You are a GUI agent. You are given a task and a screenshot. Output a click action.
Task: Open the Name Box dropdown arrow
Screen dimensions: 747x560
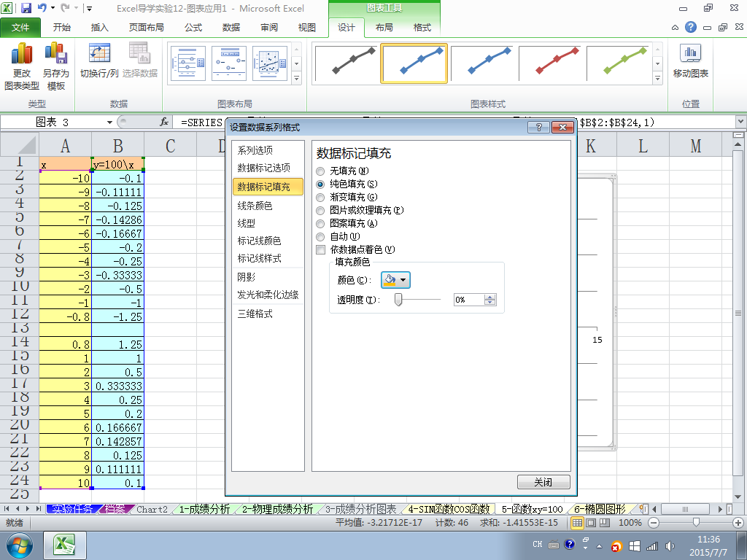point(109,122)
